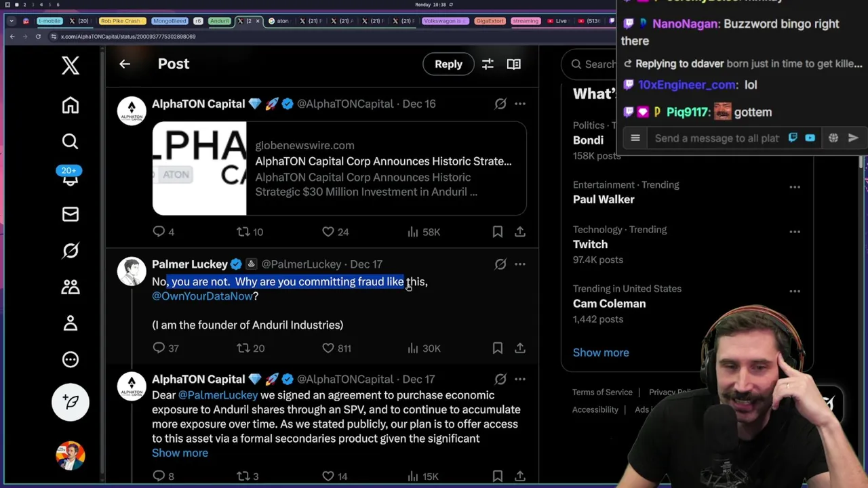Open the account avatar at sidebar bottom
868x488 pixels.
pyautogui.click(x=71, y=455)
